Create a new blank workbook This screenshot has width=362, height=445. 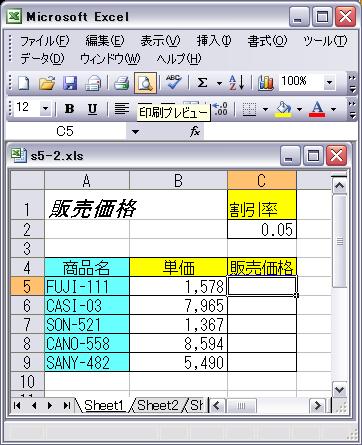(x=23, y=83)
